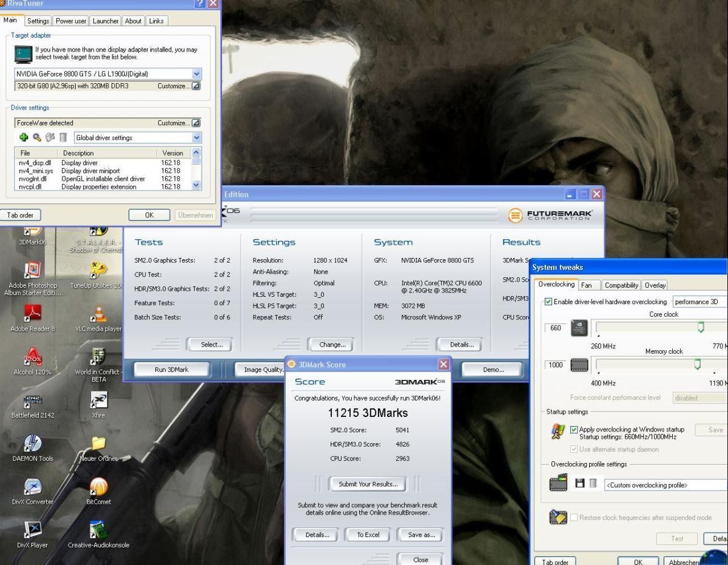
Task: Click the broom icon near Restore clock frequencies
Action: (558, 517)
